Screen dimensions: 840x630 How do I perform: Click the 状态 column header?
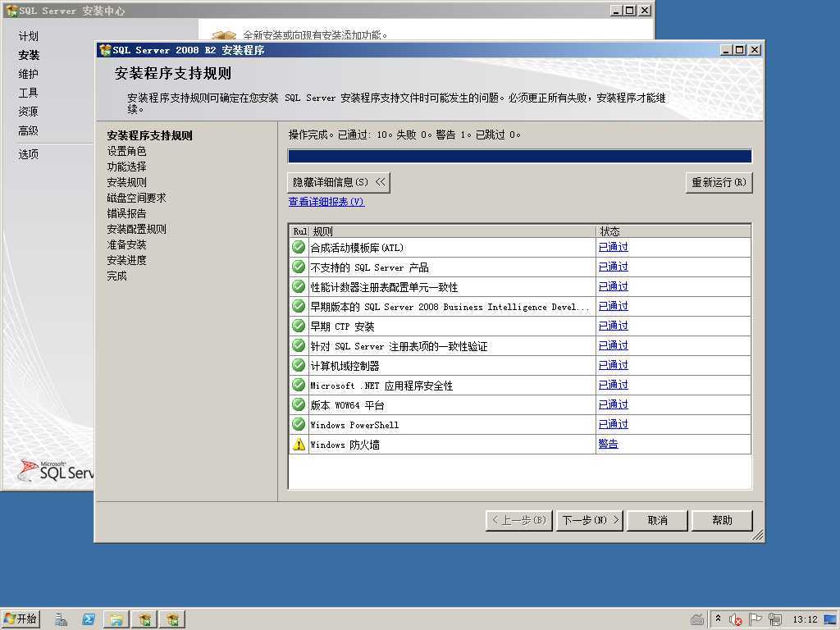coord(673,231)
